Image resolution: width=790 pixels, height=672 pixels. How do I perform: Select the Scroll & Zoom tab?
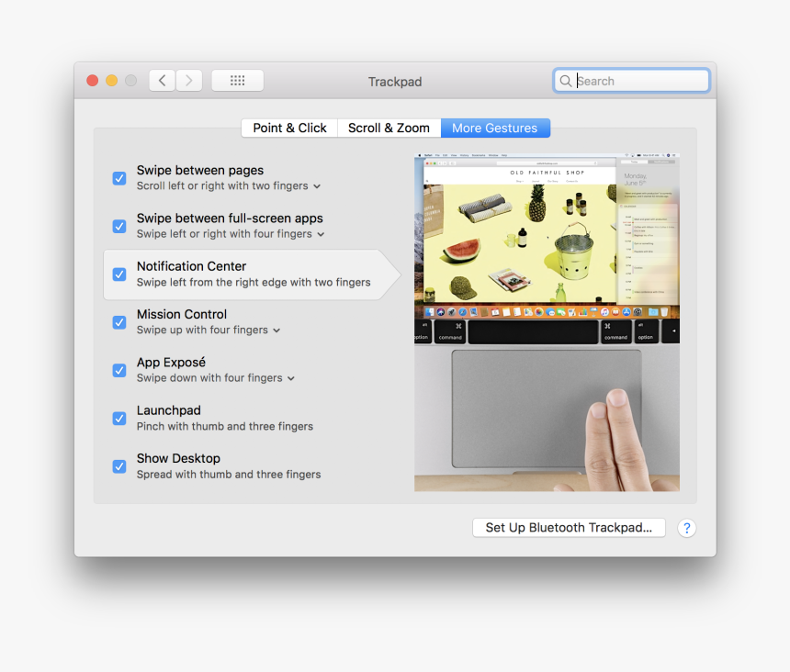389,128
